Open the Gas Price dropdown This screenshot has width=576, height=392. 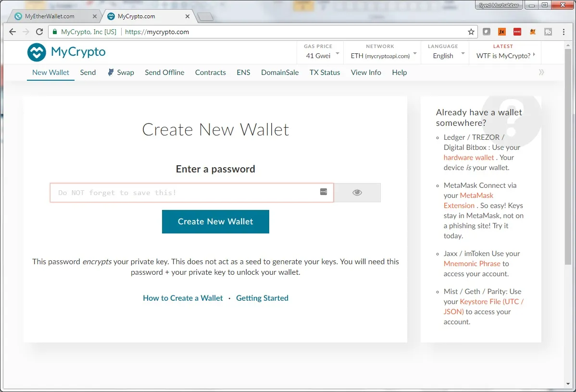coord(320,52)
